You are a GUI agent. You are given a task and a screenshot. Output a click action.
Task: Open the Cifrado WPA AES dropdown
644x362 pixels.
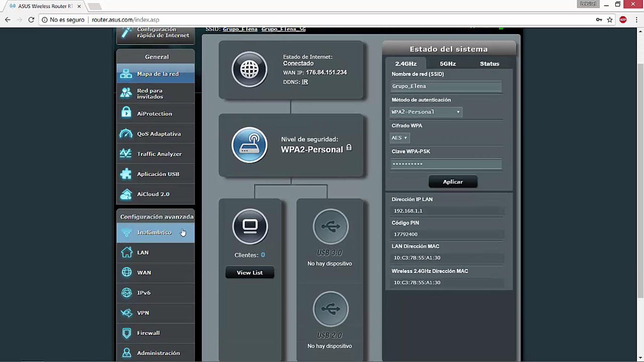coord(400,138)
